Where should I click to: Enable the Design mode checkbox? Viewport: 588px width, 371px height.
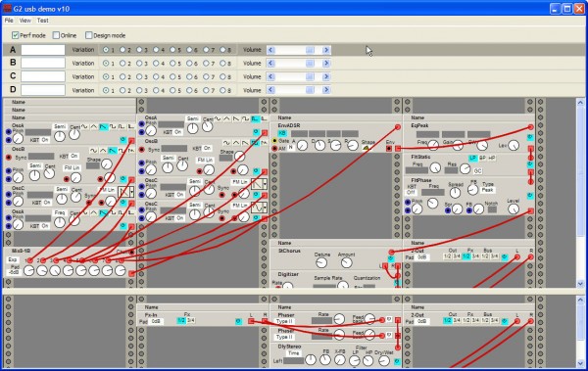pyautogui.click(x=88, y=35)
